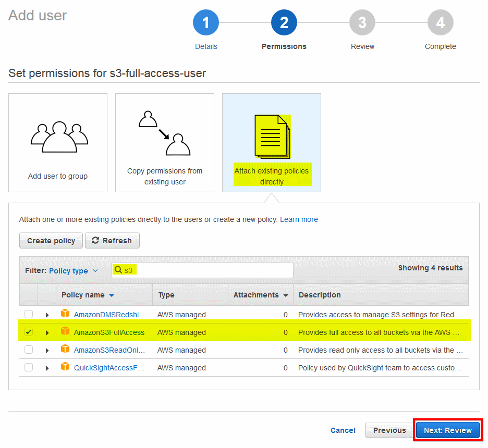Click the AmazonDMSRedshift policy box icon

[65, 314]
